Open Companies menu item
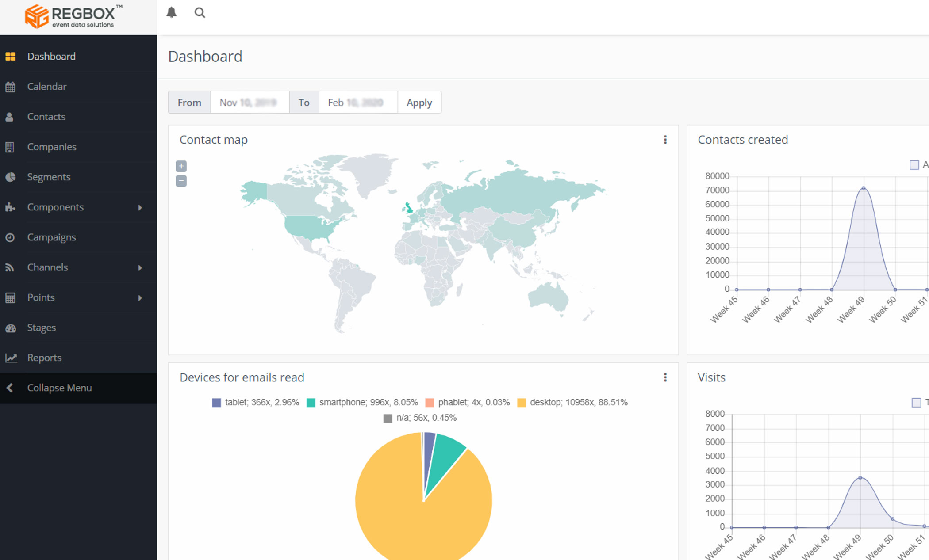Viewport: 929px width, 560px height. tap(78, 147)
